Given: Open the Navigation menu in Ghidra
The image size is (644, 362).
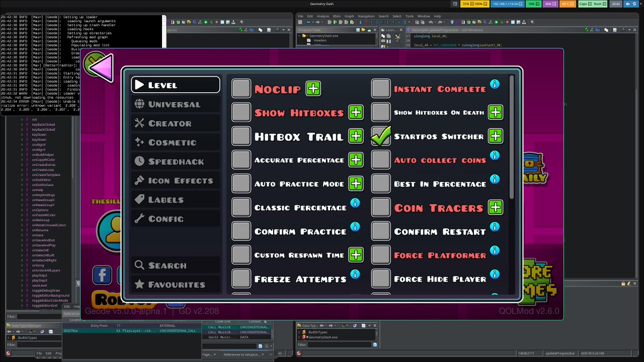Looking at the screenshot, I should pyautogui.click(x=366, y=16).
